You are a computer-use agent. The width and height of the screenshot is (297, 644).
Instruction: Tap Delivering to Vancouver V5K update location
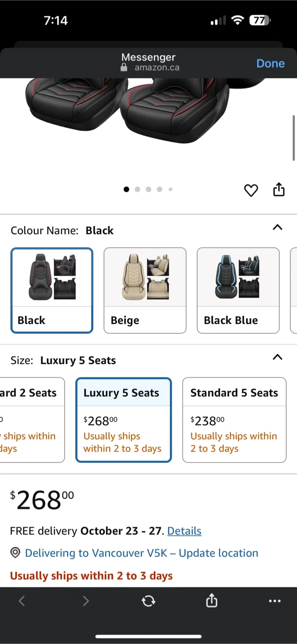click(141, 553)
